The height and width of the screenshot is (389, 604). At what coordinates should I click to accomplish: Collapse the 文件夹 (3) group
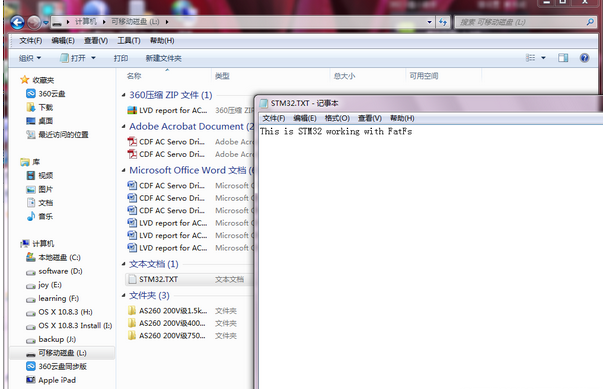coord(123,295)
